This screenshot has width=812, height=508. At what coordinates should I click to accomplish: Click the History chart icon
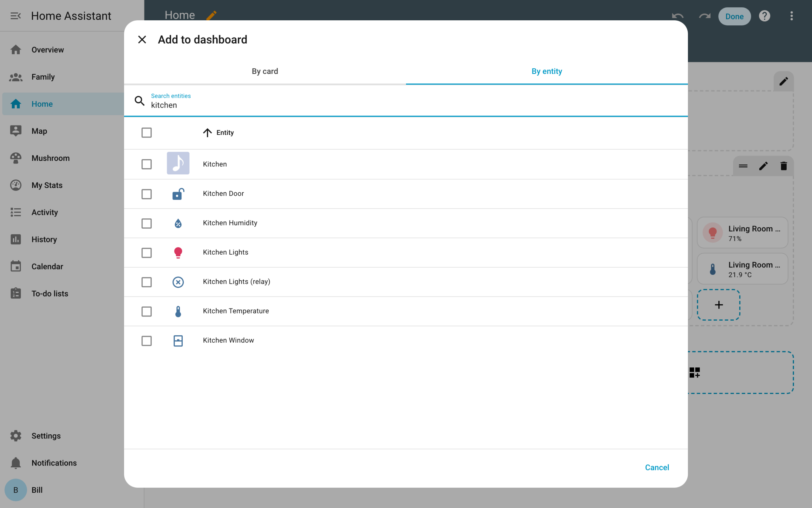(x=16, y=239)
